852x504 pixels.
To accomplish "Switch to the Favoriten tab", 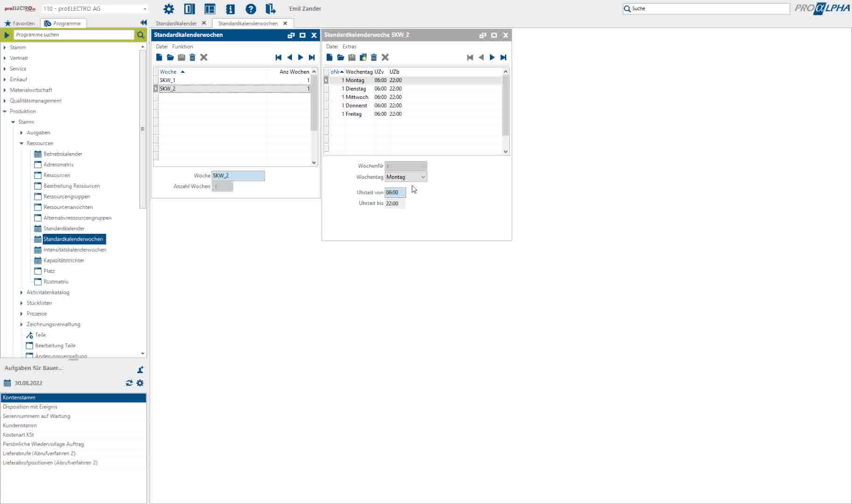I will [20, 23].
